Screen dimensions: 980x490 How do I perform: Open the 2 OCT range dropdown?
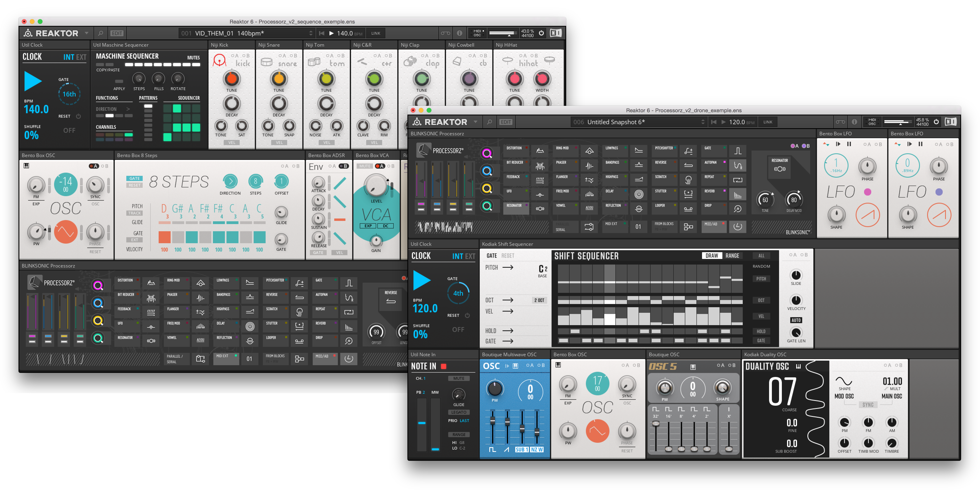[539, 300]
